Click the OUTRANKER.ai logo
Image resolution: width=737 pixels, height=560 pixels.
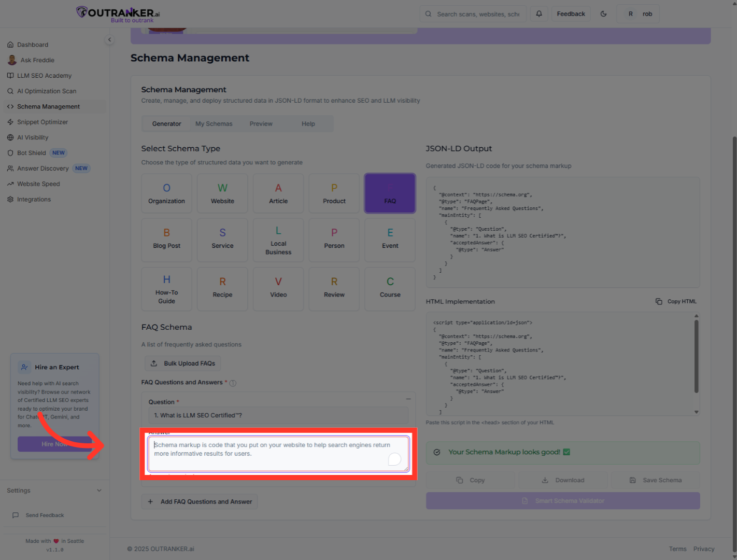pyautogui.click(x=118, y=14)
